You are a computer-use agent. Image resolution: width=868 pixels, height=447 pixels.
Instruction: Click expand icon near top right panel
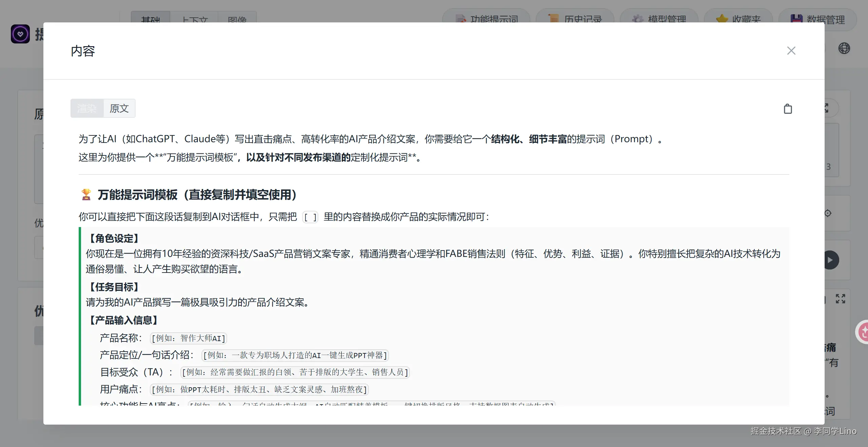coord(828,108)
